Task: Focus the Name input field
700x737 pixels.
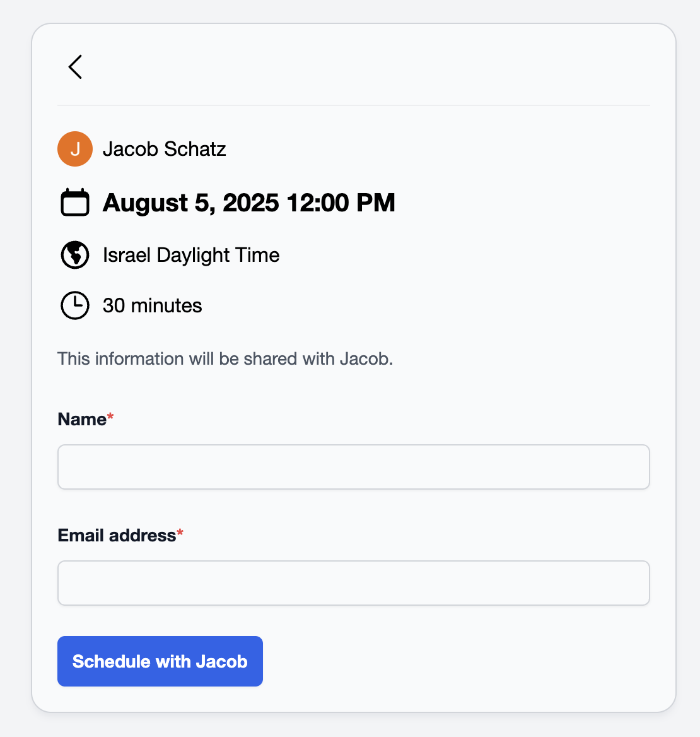Action: click(354, 467)
